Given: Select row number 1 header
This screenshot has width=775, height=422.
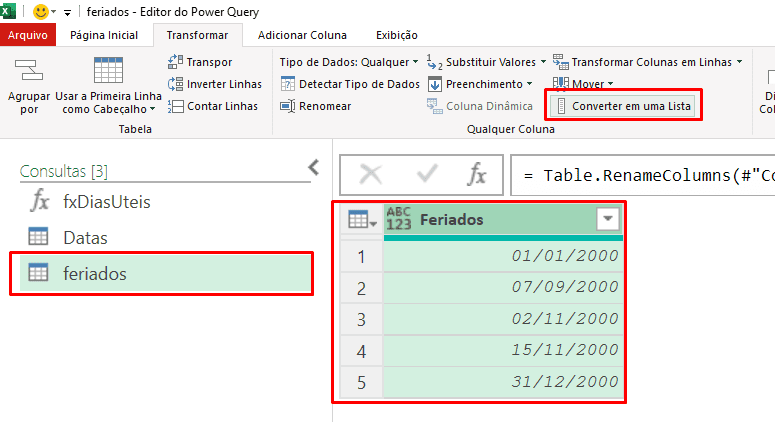Looking at the screenshot, I should tap(361, 256).
